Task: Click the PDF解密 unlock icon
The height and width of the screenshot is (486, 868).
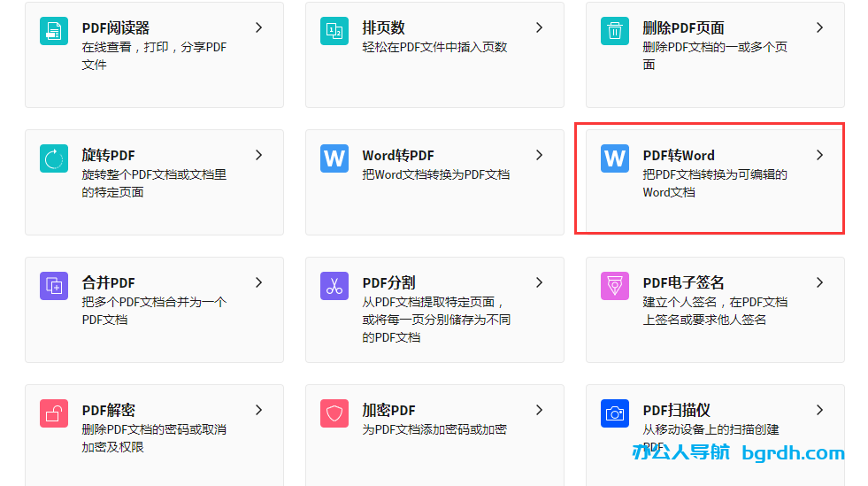Action: [54, 413]
